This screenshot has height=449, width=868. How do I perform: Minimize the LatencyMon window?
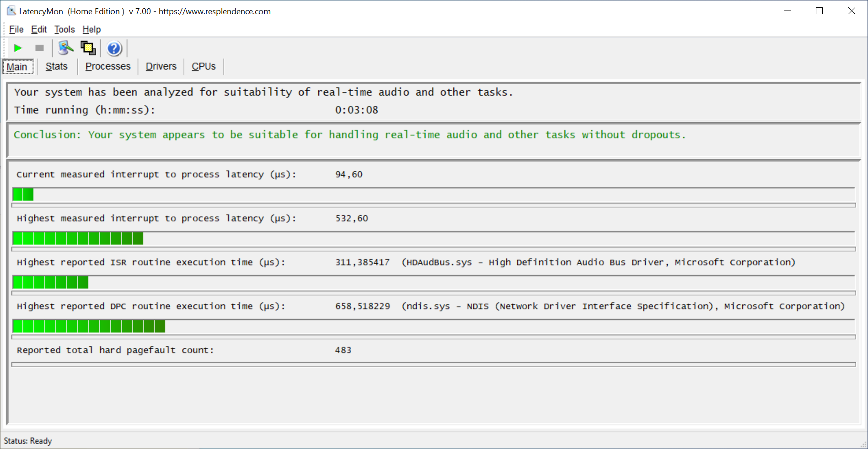pos(788,11)
